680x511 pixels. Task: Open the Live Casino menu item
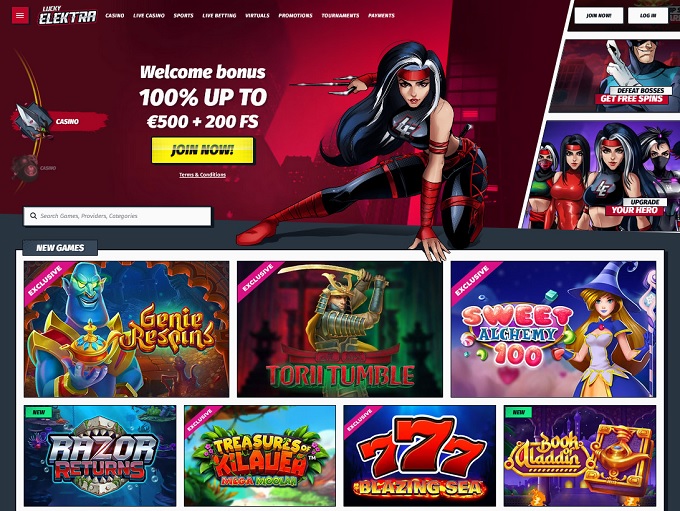pyautogui.click(x=149, y=16)
